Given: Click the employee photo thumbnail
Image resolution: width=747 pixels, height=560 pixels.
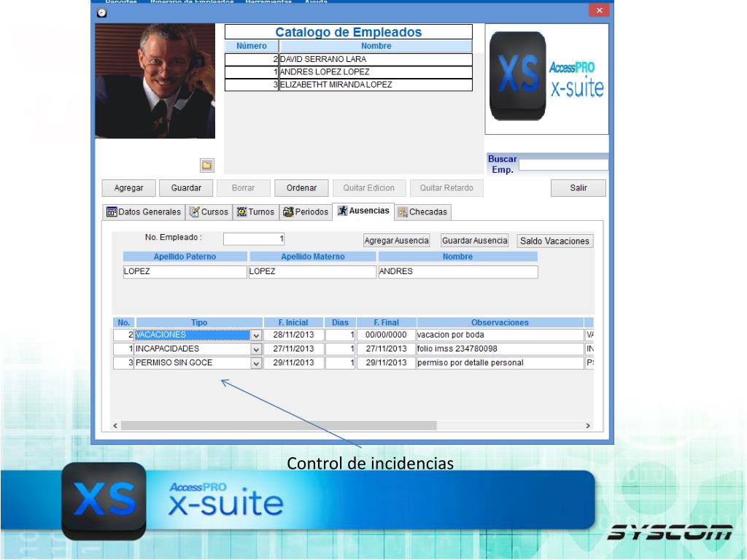Looking at the screenshot, I should (x=155, y=81).
